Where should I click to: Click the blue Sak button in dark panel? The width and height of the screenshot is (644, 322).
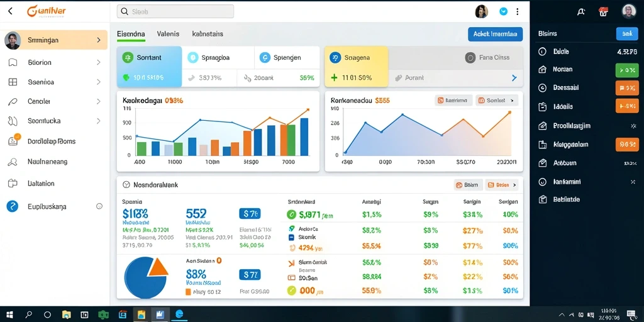pos(627,34)
